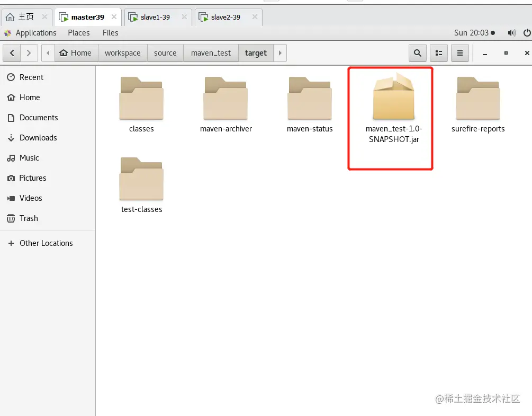Open the Places menu

pos(79,33)
